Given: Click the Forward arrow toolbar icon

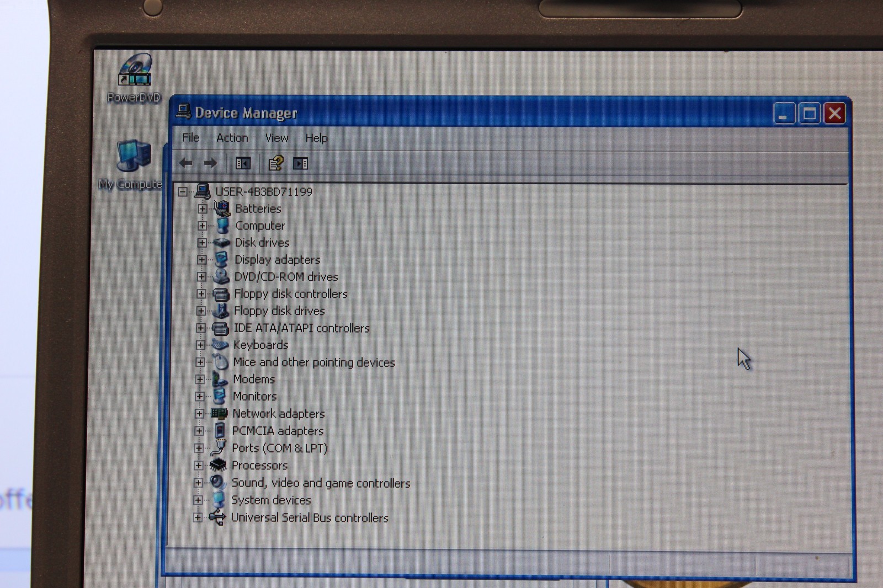Looking at the screenshot, I should click(x=210, y=163).
